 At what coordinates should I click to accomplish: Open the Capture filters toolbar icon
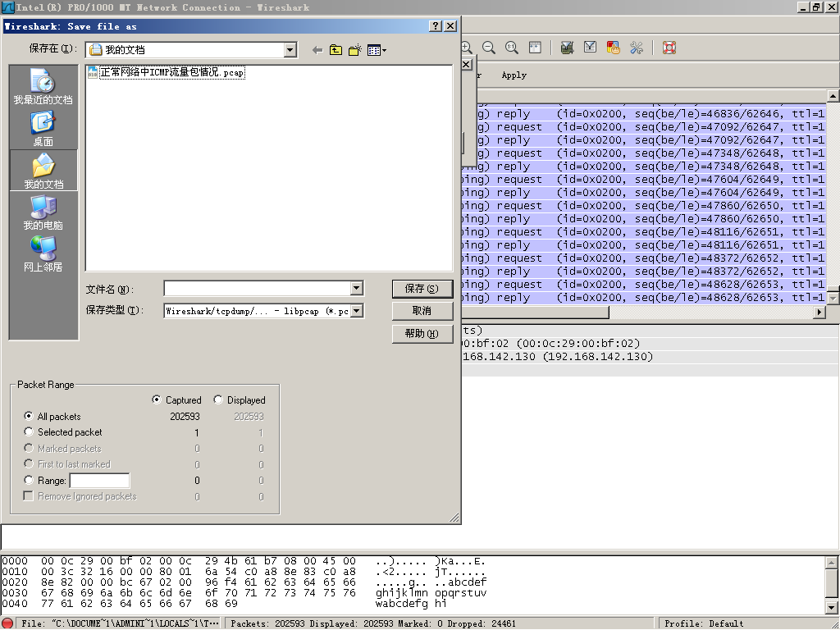coord(567,48)
